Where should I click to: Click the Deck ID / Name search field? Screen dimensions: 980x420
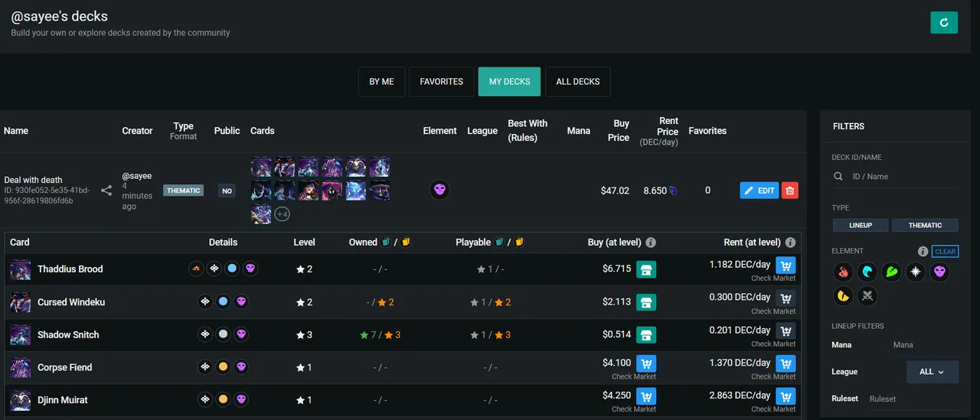coord(900,177)
